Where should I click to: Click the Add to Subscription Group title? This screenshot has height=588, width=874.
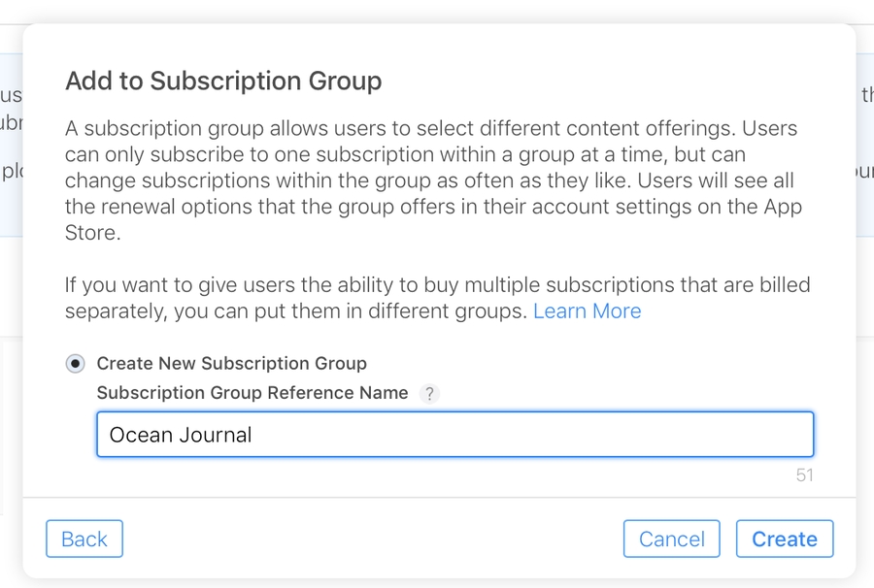pos(223,81)
